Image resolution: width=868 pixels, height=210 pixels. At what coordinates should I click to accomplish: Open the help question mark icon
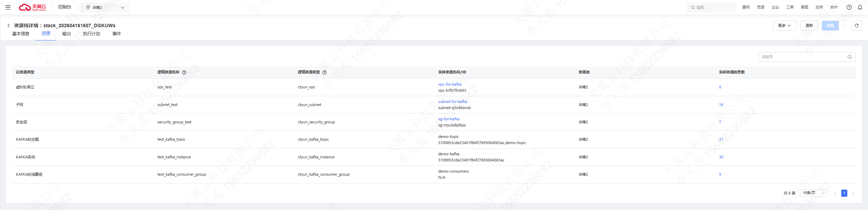849,7
